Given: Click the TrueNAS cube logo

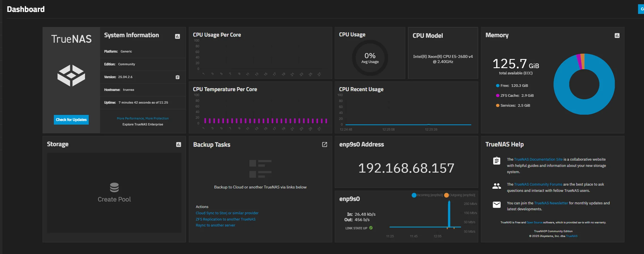Looking at the screenshot, I should (x=71, y=75).
